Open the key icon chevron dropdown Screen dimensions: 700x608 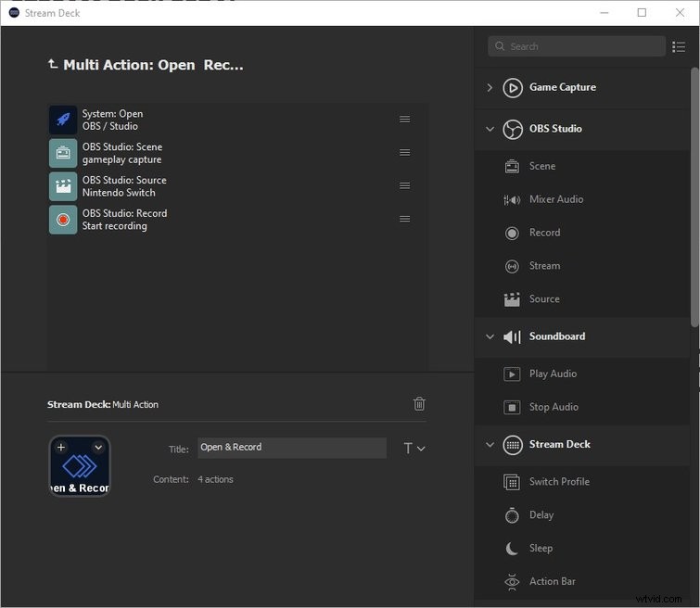pyautogui.click(x=98, y=447)
